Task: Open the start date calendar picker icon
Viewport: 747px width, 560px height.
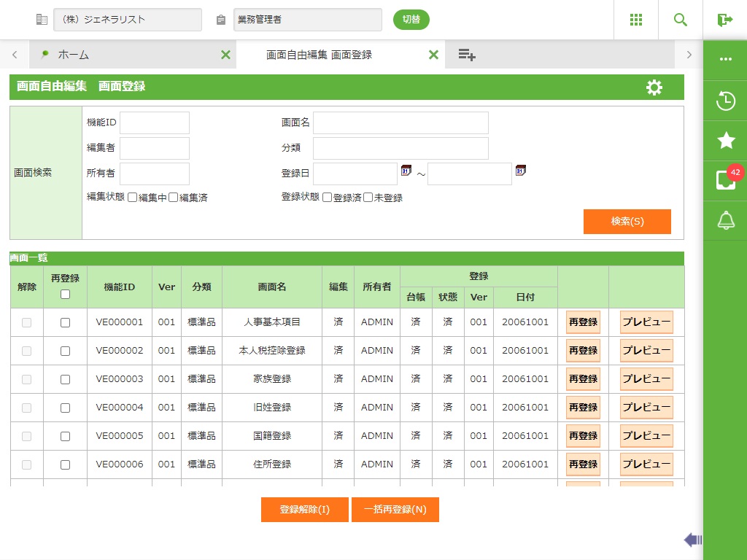Action: [x=406, y=171]
